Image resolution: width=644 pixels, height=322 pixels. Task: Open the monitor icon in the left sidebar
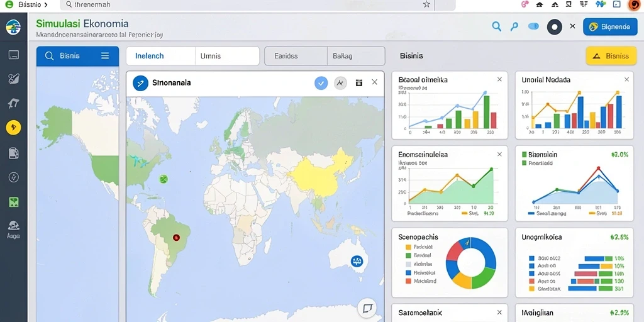[x=14, y=55]
